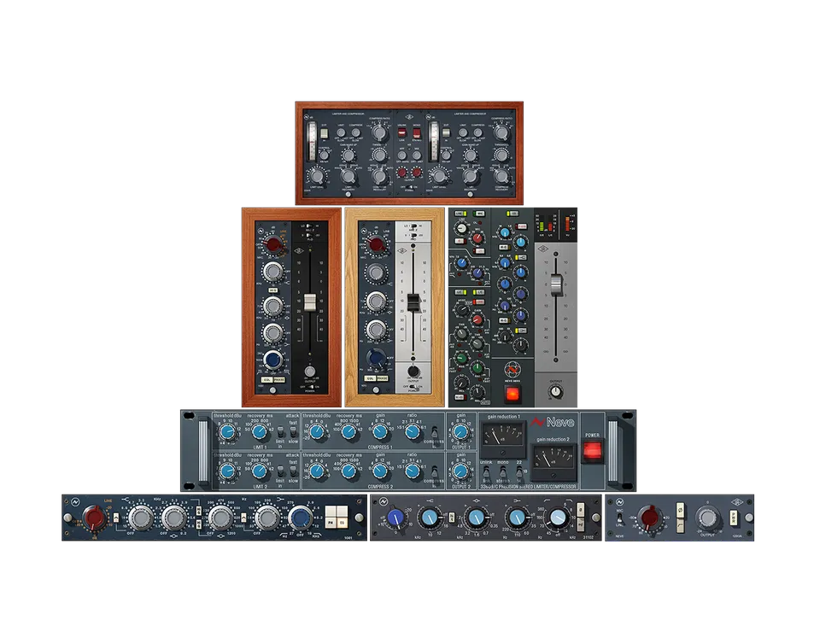Viewport: 820px width, 644px height.
Task: Adjust the red input gain knob on the 1081
Action: pyautogui.click(x=95, y=518)
